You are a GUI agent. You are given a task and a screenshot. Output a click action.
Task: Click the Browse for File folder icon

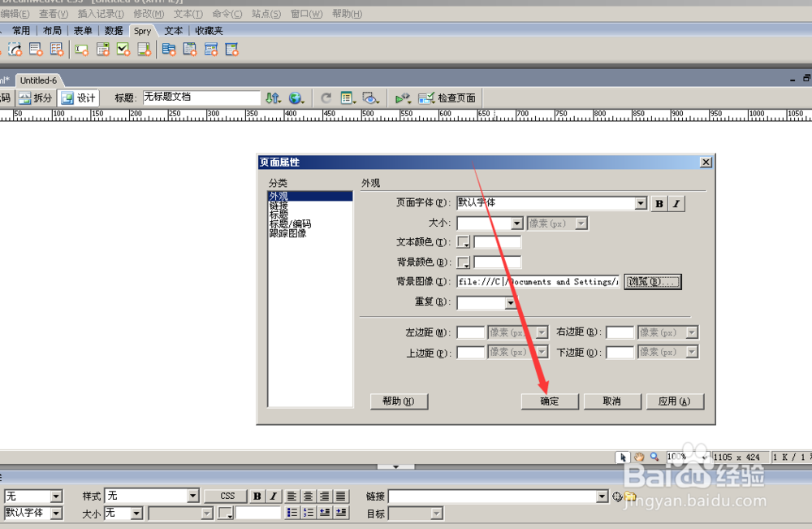tap(630, 496)
